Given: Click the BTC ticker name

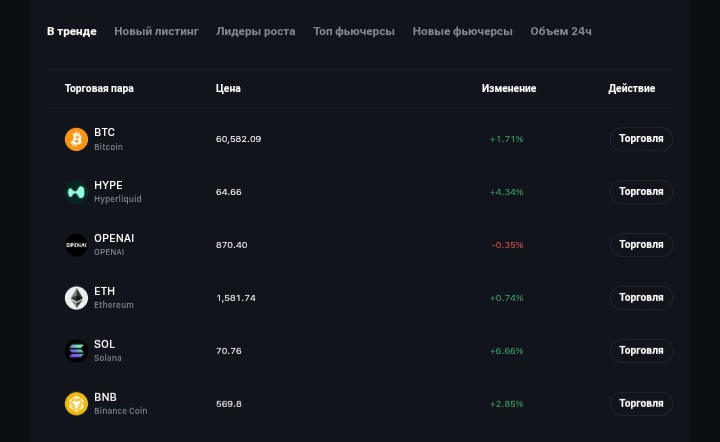Looking at the screenshot, I should click(x=104, y=132).
